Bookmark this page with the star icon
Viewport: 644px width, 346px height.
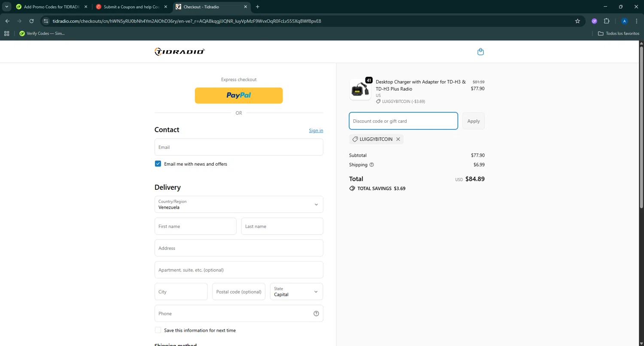pos(577,21)
